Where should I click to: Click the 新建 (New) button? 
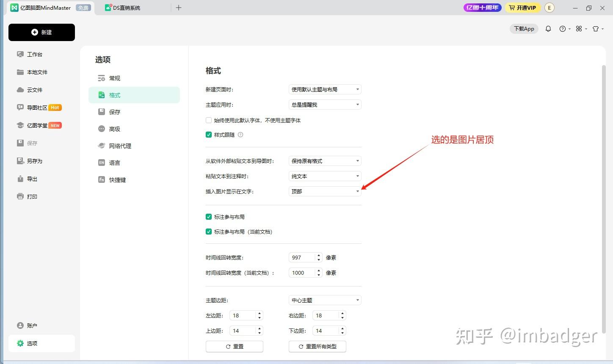pyautogui.click(x=41, y=32)
